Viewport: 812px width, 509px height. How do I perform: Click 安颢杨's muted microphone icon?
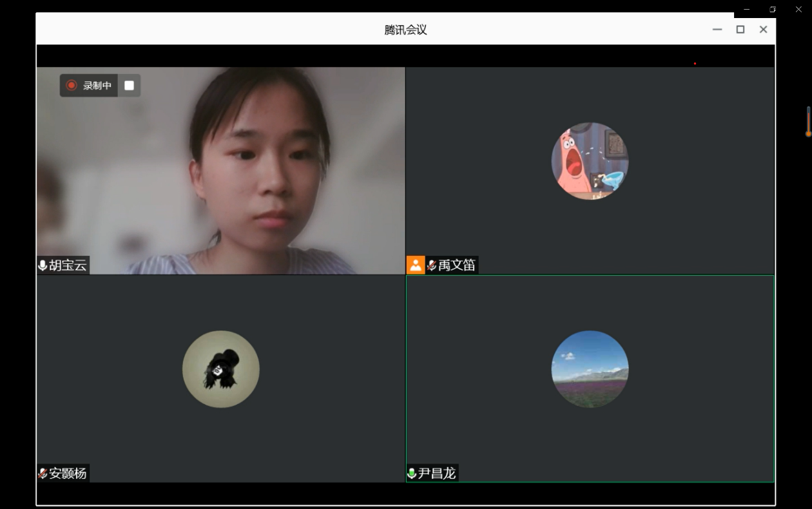click(43, 474)
